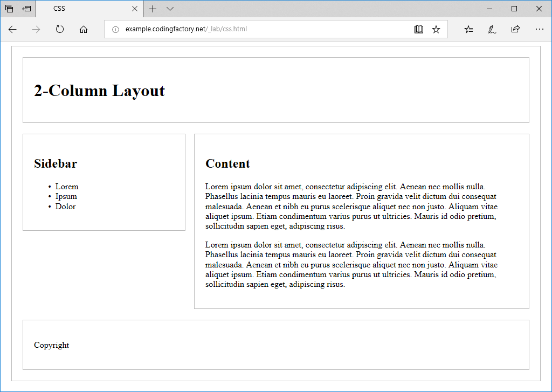Show tab previews chevron

click(170, 9)
